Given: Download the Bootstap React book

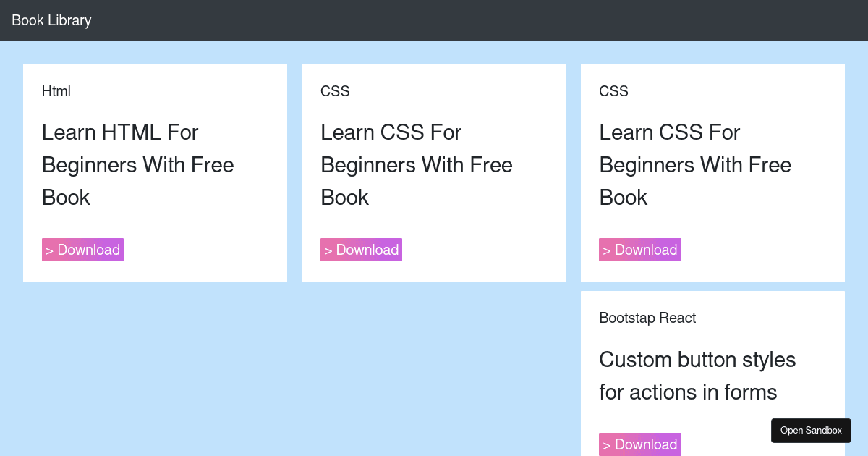Looking at the screenshot, I should coord(640,444).
